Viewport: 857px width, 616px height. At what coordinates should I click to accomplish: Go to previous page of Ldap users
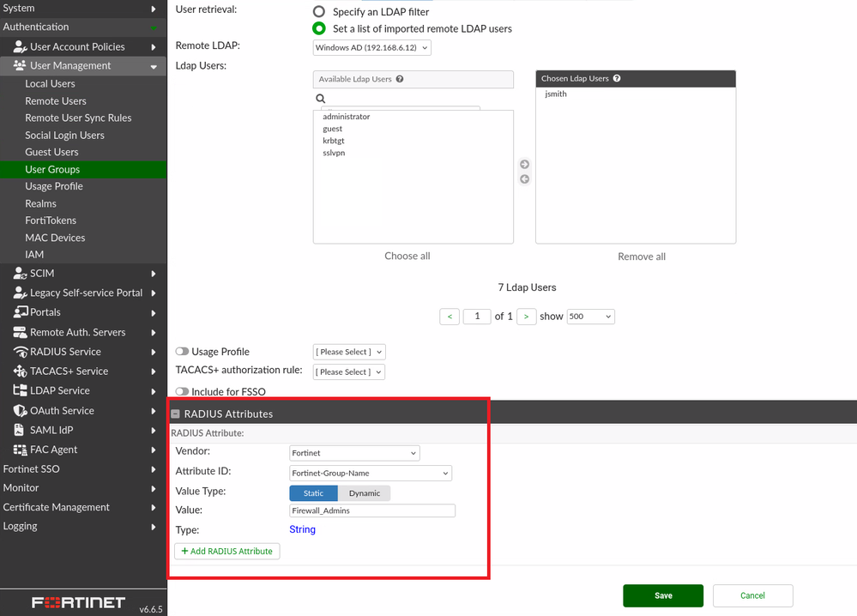pos(450,317)
